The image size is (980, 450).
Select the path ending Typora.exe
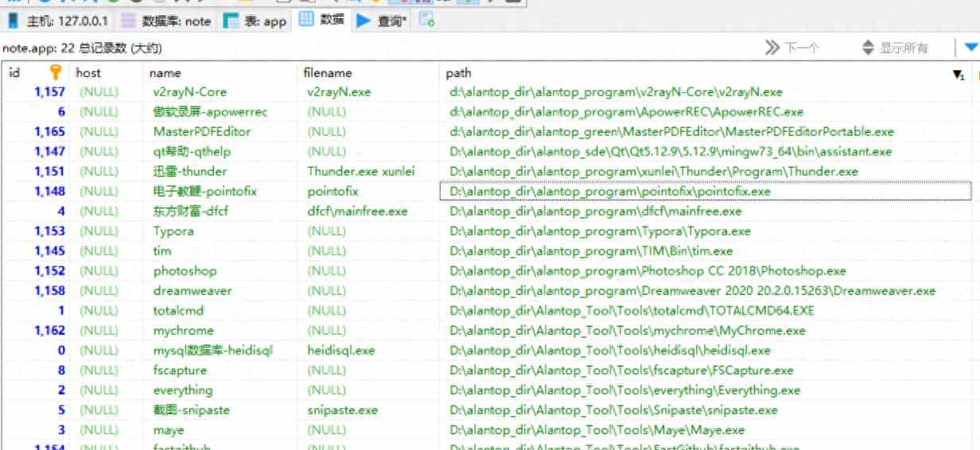(600, 231)
